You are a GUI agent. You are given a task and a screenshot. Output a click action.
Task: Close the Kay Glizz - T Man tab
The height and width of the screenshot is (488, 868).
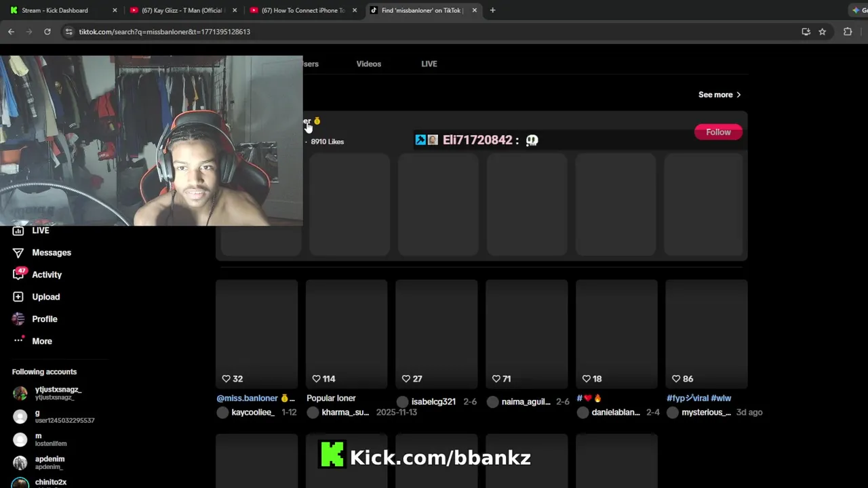coord(235,10)
